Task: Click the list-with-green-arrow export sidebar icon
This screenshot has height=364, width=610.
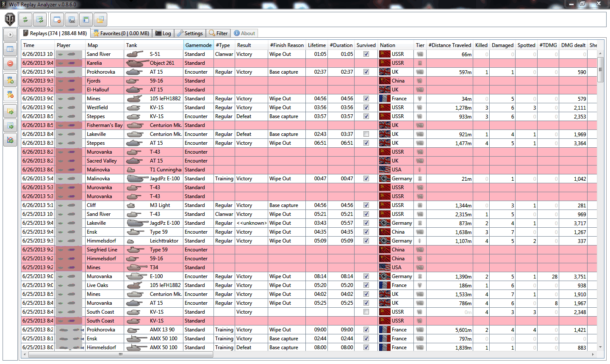Action: coord(10,126)
